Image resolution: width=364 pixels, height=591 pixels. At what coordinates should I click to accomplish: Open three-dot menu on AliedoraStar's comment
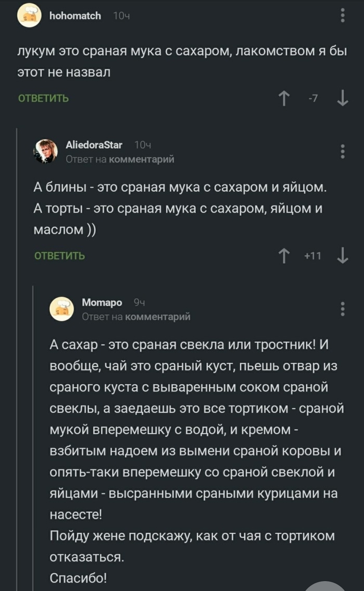[342, 151]
